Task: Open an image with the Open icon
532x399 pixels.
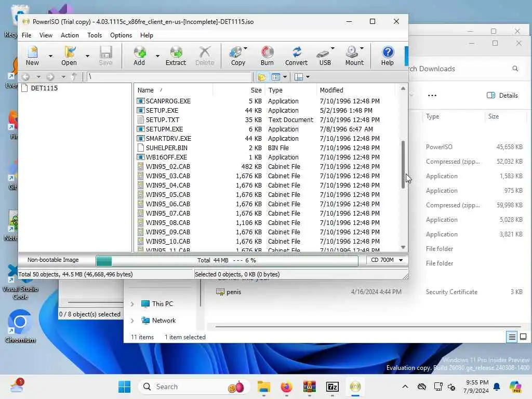Action: 69,56
